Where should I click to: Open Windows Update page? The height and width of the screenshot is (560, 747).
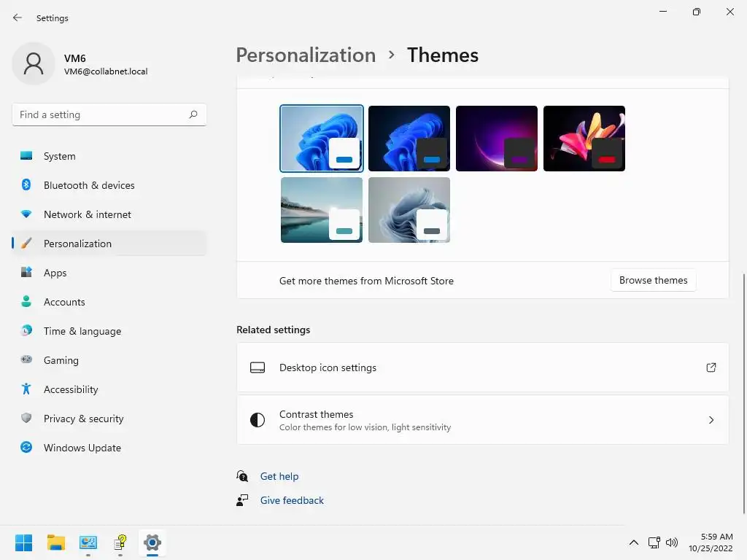tap(109, 448)
